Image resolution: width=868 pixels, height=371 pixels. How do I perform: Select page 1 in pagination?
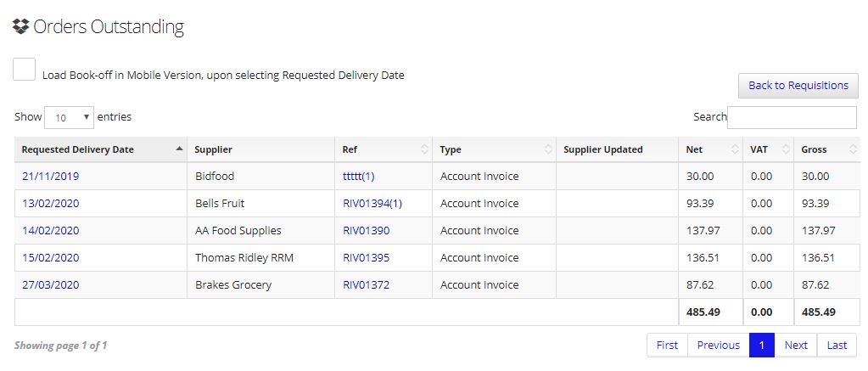762,345
